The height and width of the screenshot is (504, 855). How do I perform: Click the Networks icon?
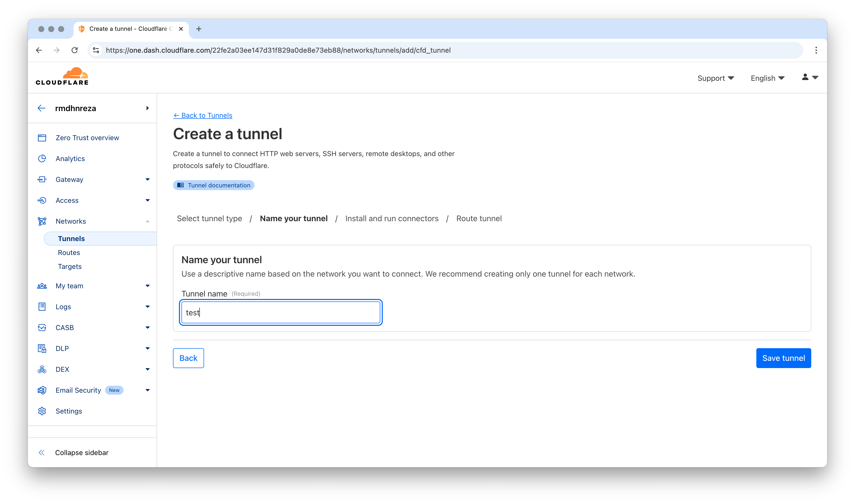pos(42,221)
